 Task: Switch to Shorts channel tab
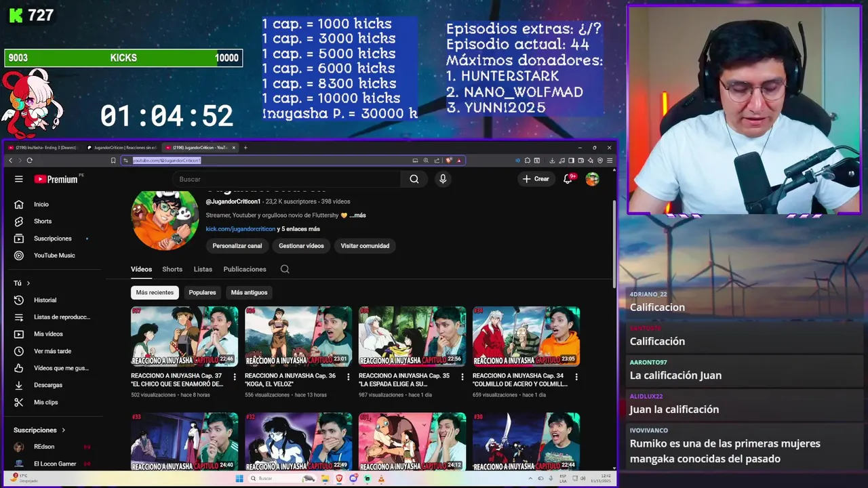click(x=172, y=269)
